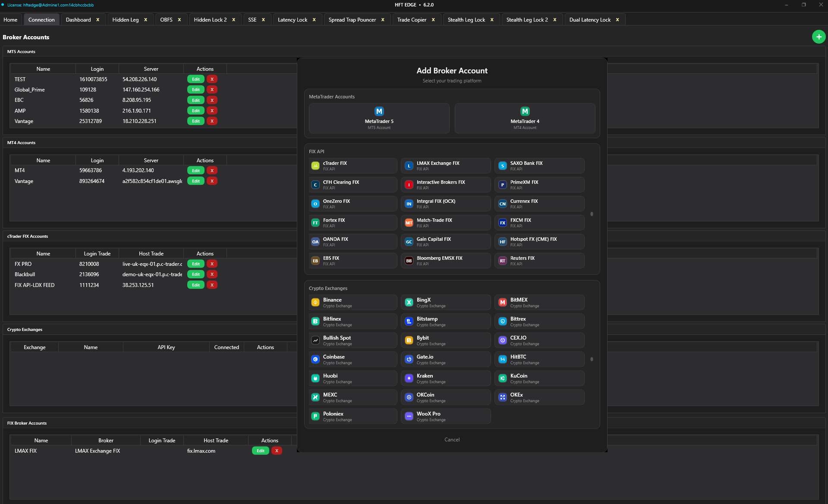Select the Integral FIX (OCX) icon
Image resolution: width=828 pixels, height=504 pixels.
[409, 204]
